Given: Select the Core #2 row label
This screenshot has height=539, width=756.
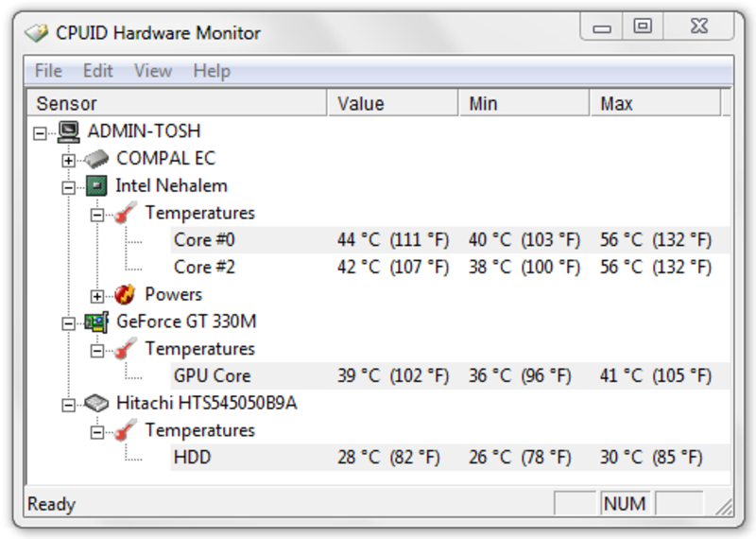Looking at the screenshot, I should [x=204, y=267].
